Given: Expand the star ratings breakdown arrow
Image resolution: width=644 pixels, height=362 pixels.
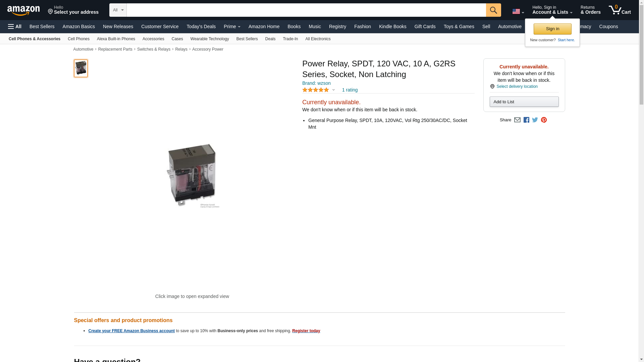Looking at the screenshot, I should coord(333,90).
